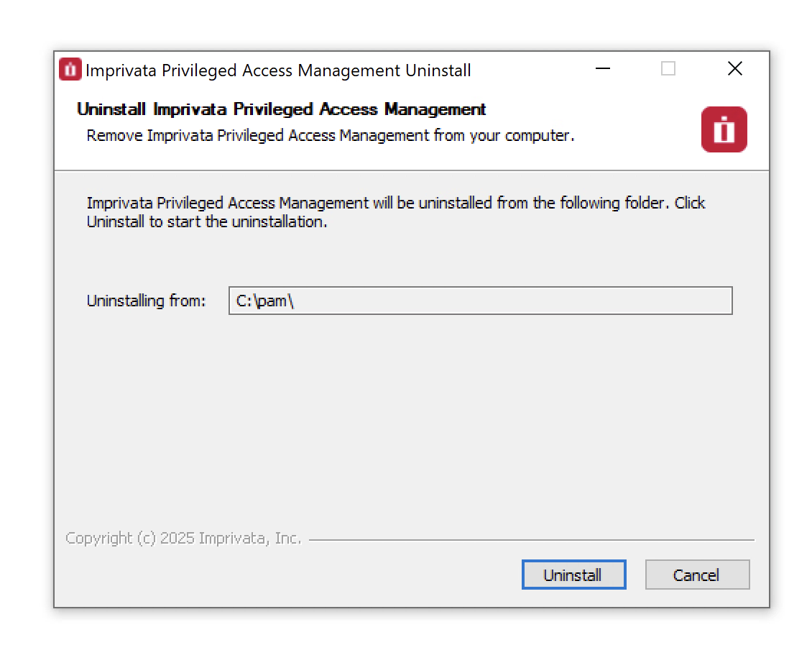Click the horizontal line beside the copyright
The height and width of the screenshot is (663, 812).
(x=532, y=539)
